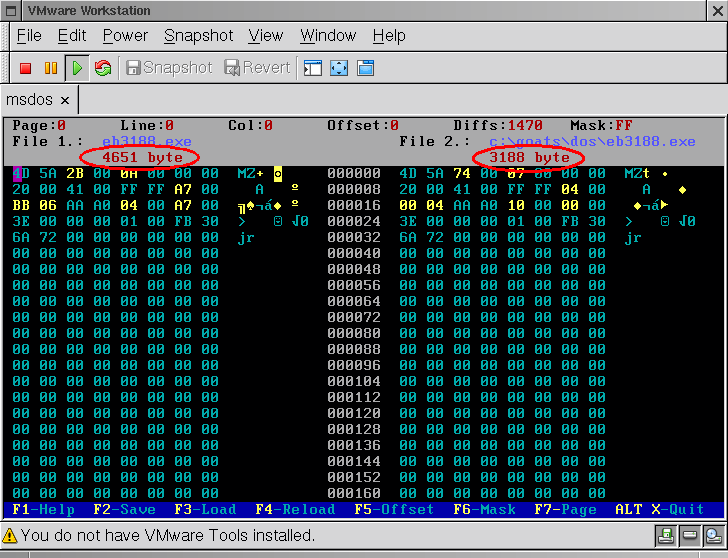The width and height of the screenshot is (728, 558).
Task: Click the Line value 0
Action: (169, 125)
